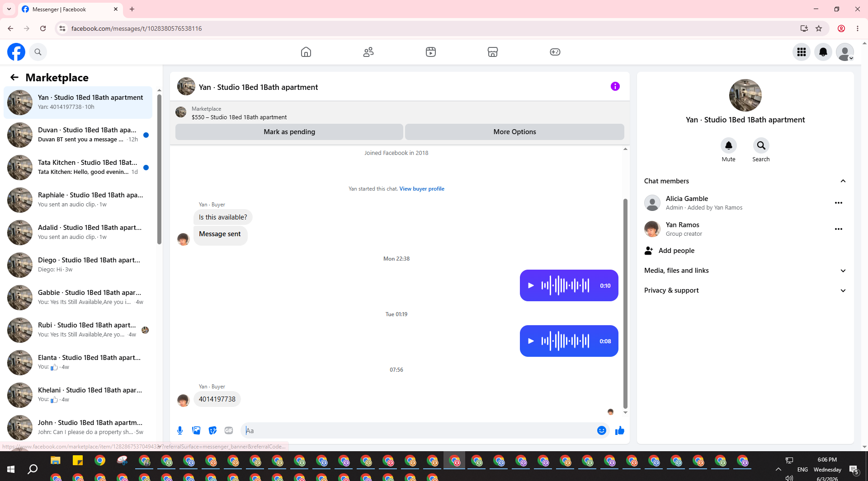
Task: Open the Facebook search magnifier
Action: (x=38, y=52)
